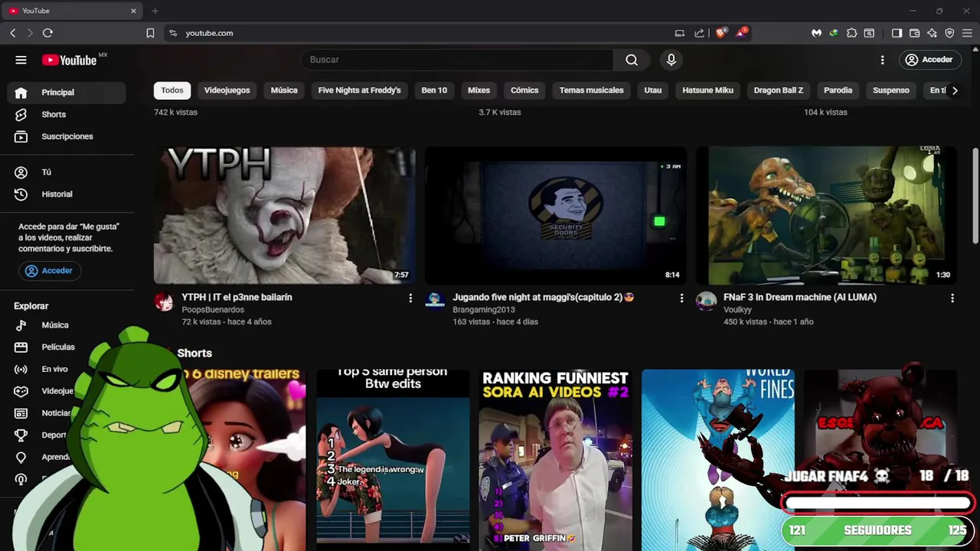The width and height of the screenshot is (980, 551).
Task: Select the Todos filter chip
Action: tap(172, 90)
